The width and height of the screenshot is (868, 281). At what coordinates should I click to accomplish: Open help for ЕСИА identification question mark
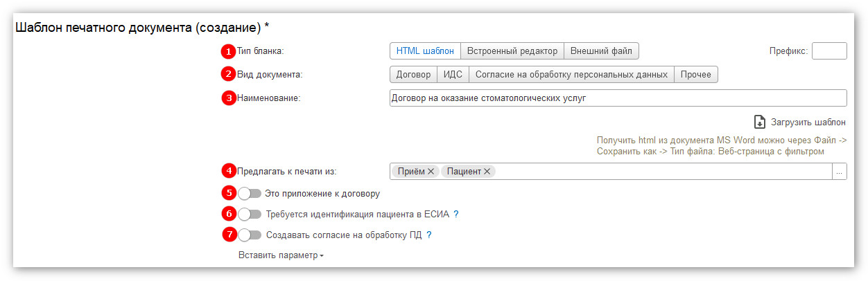point(455,214)
